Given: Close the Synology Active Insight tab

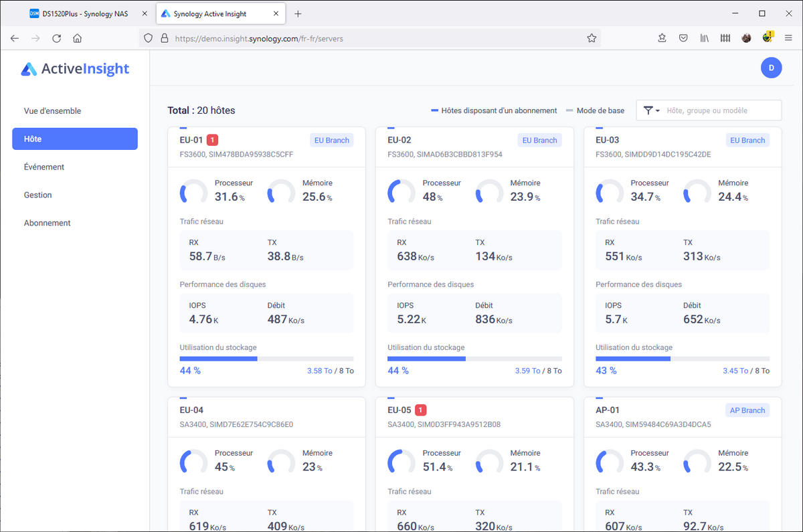Looking at the screenshot, I should [277, 13].
